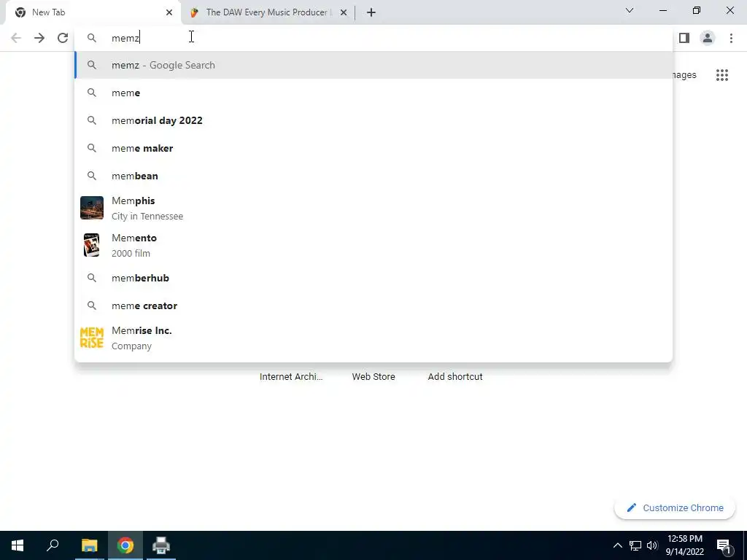Viewport: 747px width, 560px height.
Task: Open the side panel icon
Action: pos(684,38)
